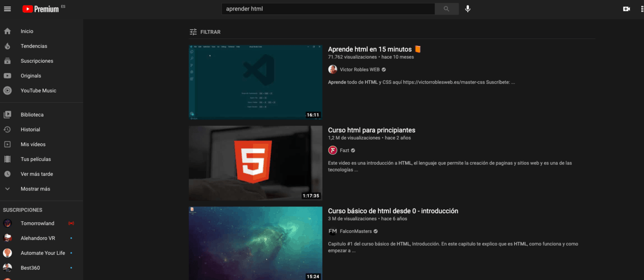Open the galaxy wallpaper thumbnail 15:24
The height and width of the screenshot is (280, 644).
tap(256, 243)
